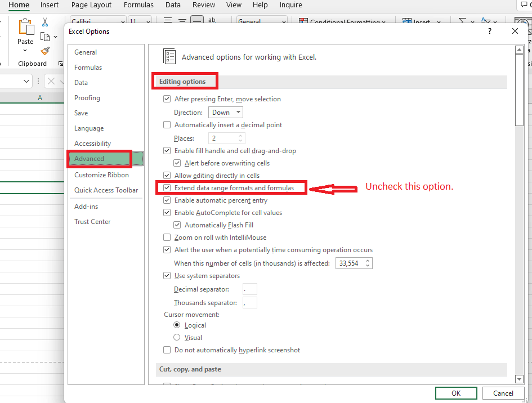Image resolution: width=532 pixels, height=403 pixels.
Task: Select Quick Access Toolbar category
Action: 106,190
